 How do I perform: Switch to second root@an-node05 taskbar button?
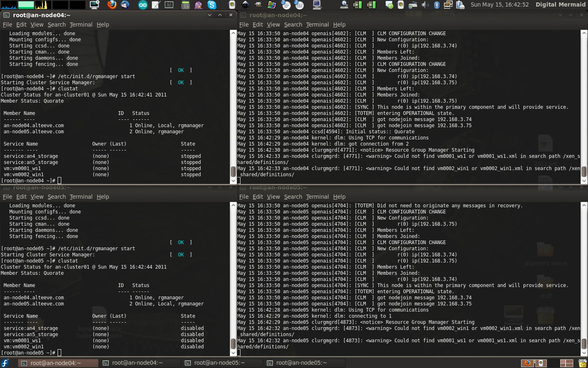305,363
